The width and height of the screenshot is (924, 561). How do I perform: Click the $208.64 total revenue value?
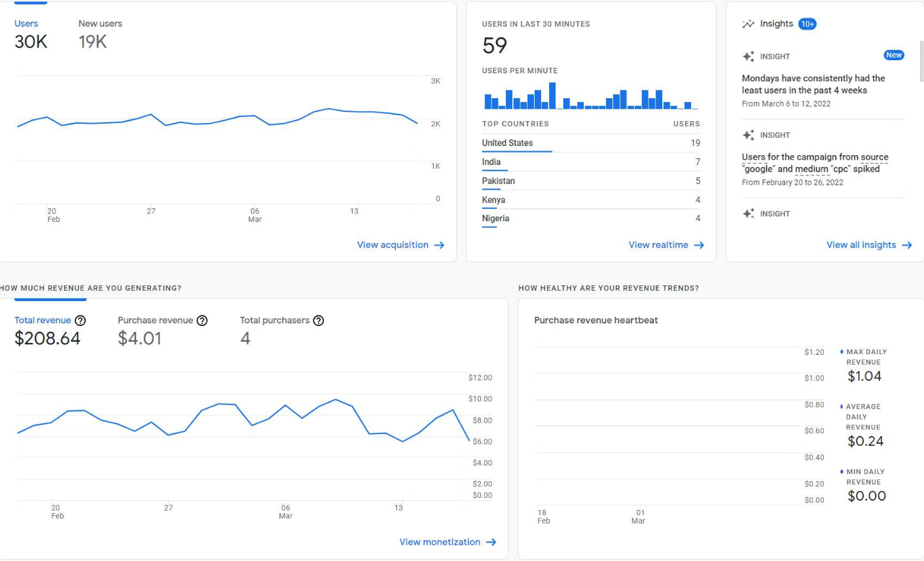pyautogui.click(x=47, y=338)
